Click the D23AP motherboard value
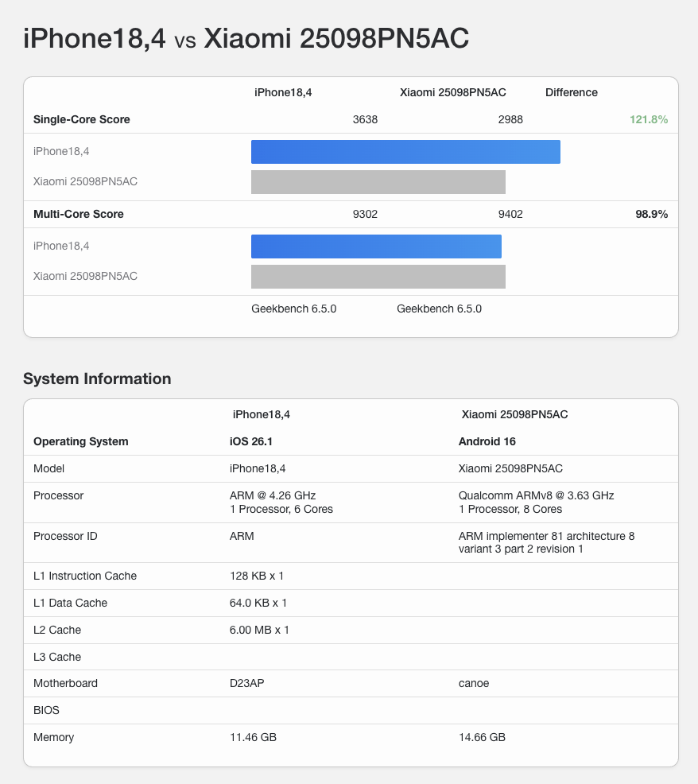 pos(246,683)
